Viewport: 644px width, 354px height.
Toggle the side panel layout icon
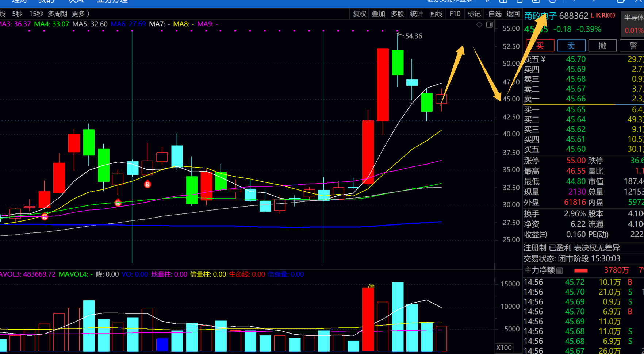[x=490, y=24]
